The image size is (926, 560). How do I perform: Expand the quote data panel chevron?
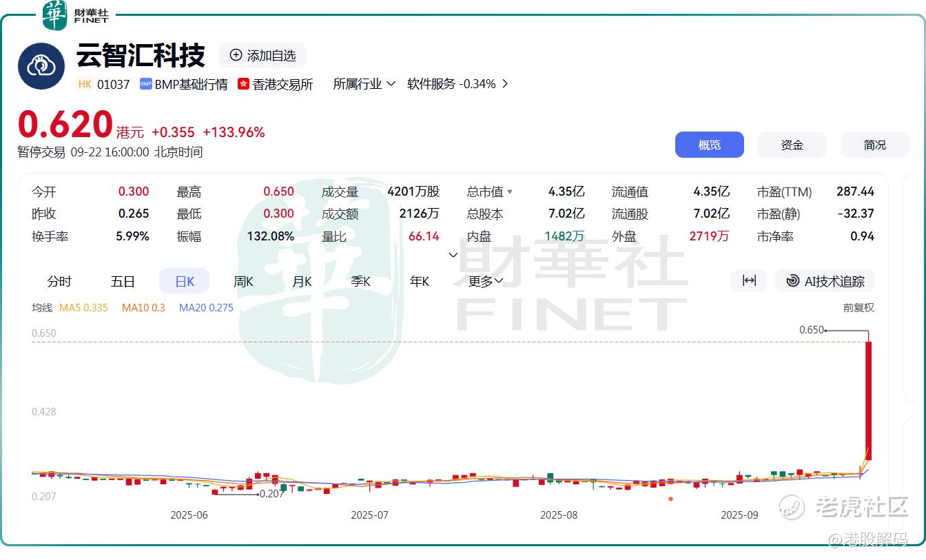[453, 255]
